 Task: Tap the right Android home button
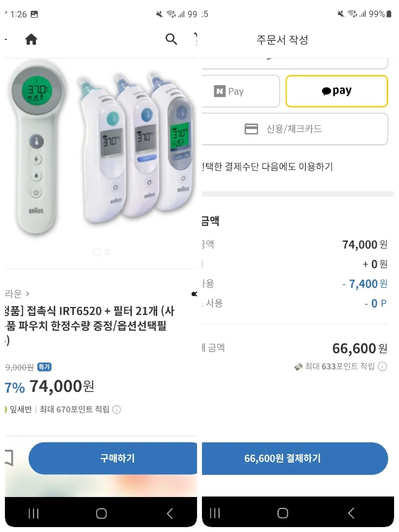283,513
